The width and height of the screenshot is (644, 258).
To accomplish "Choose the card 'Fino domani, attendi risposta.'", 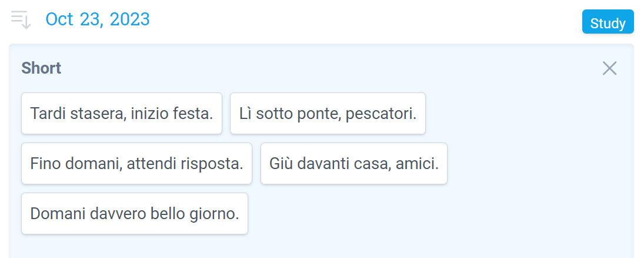I will [137, 163].
